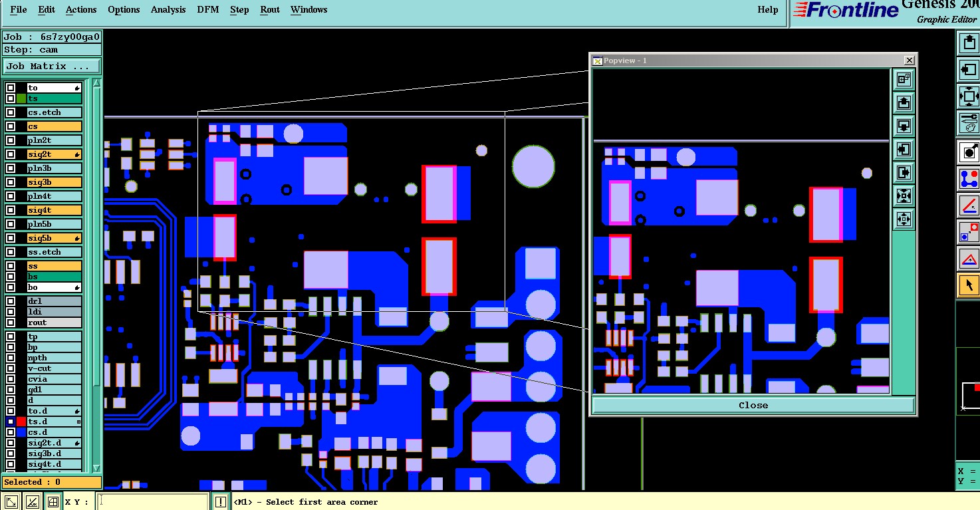Select the red and blue squares tool icon
This screenshot has height=510, width=980.
pos(969,232)
